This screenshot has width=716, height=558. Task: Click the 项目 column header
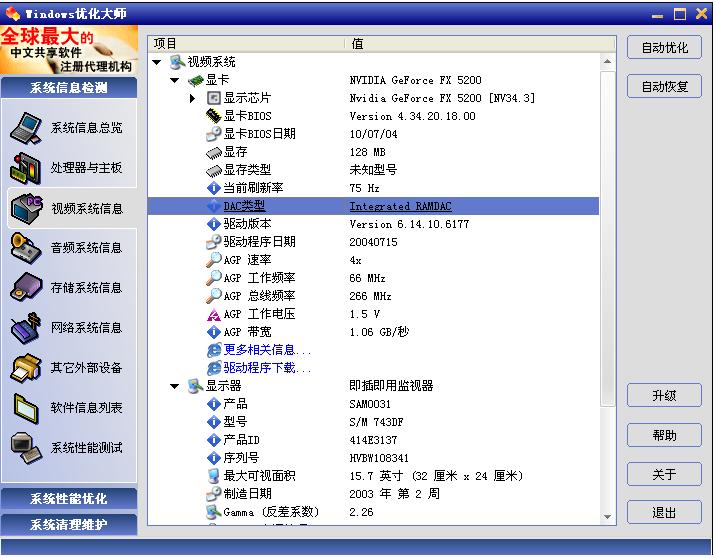click(x=246, y=44)
